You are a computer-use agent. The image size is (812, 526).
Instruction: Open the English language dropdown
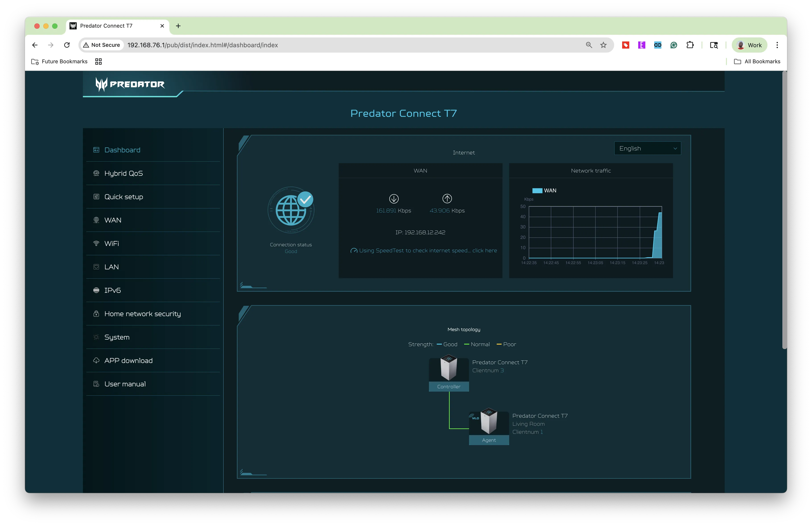647,148
